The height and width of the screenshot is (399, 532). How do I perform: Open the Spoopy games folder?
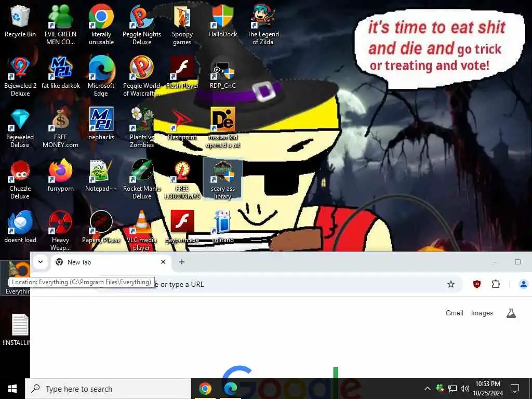point(182,24)
